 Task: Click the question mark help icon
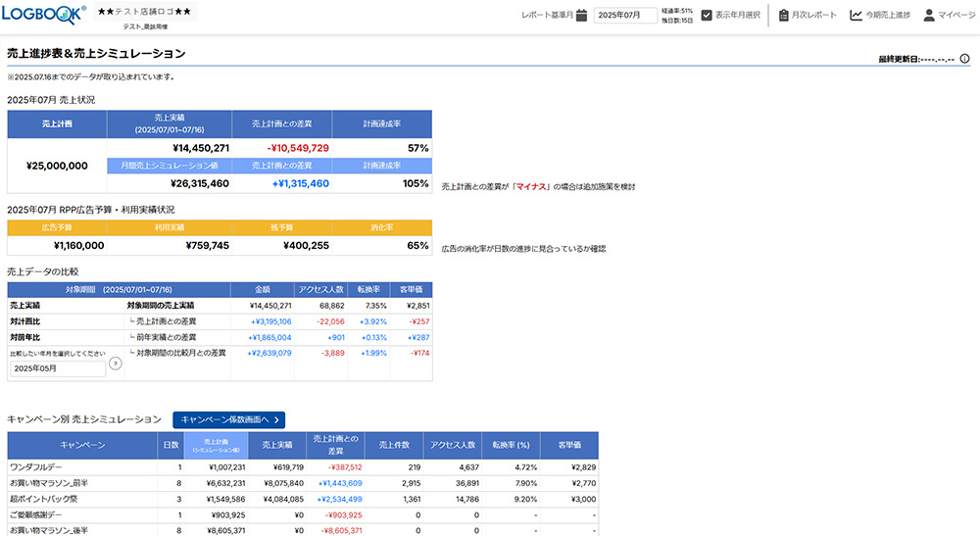(x=116, y=364)
